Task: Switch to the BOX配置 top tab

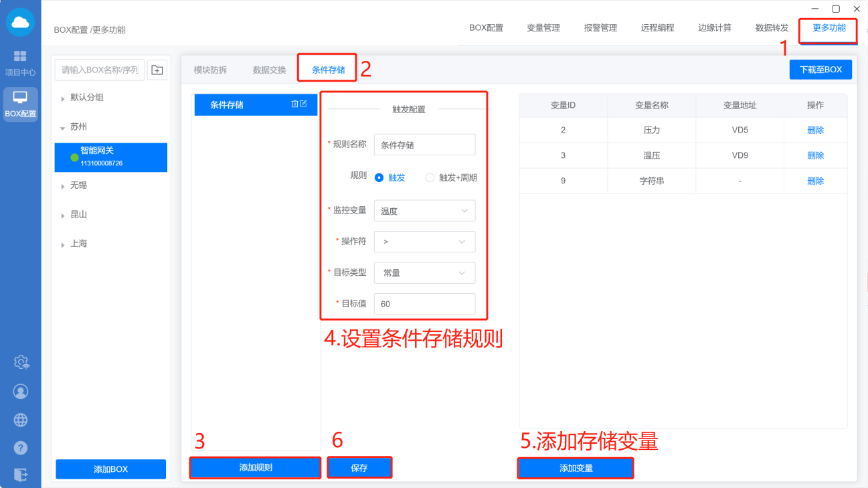Action: (x=486, y=28)
